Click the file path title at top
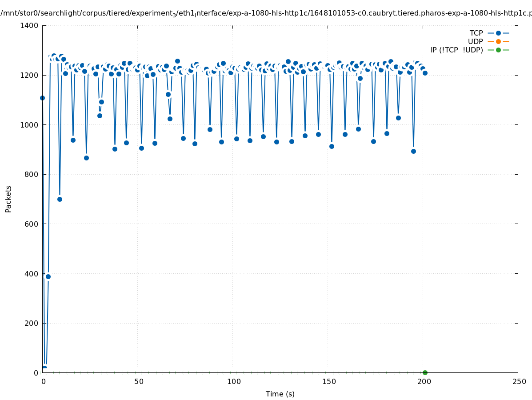 266,13
